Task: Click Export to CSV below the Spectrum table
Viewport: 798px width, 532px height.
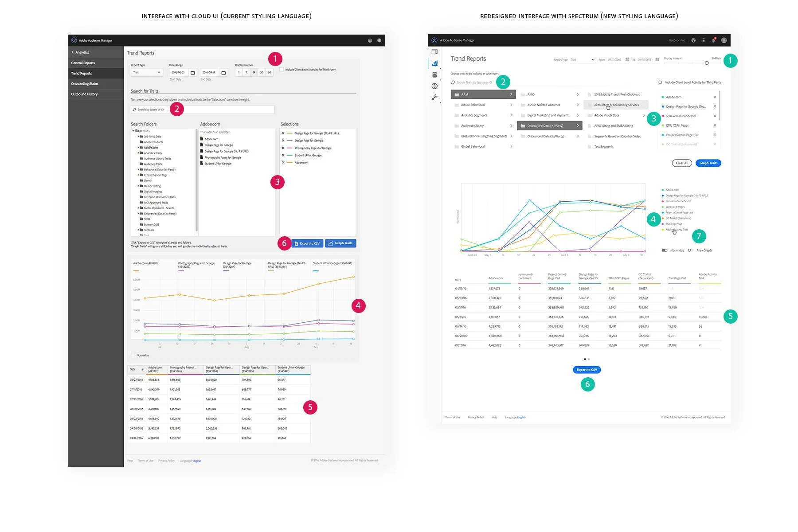Action: pos(587,370)
